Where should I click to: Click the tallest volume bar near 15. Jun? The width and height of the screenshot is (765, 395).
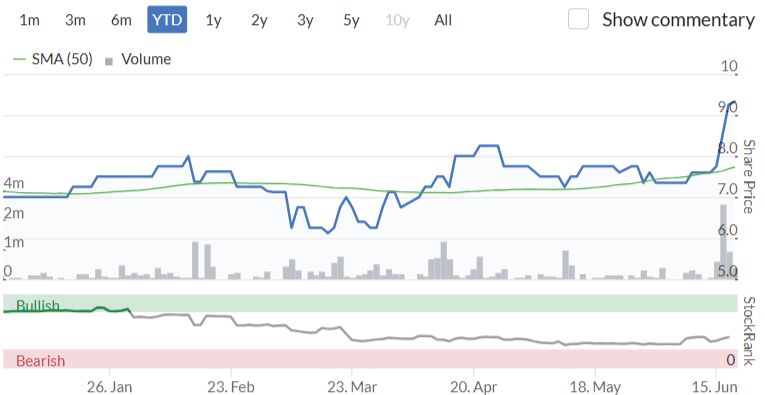coord(724,241)
